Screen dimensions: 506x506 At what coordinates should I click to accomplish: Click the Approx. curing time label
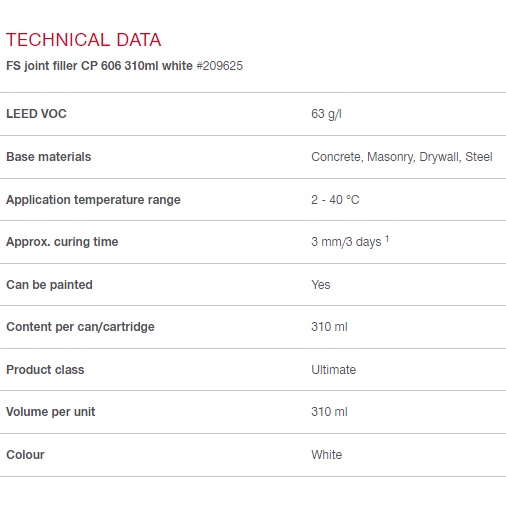click(x=62, y=242)
